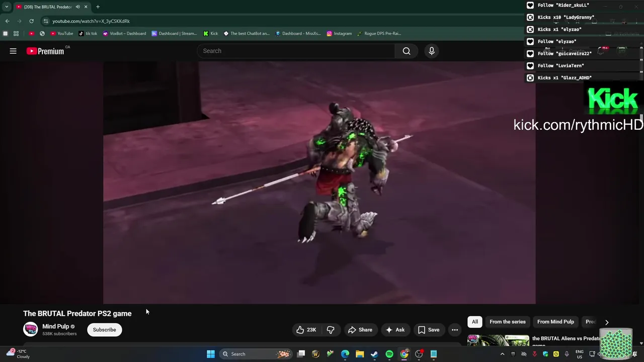Click the Share button
Image resolution: width=644 pixels, height=362 pixels.
[360, 330]
